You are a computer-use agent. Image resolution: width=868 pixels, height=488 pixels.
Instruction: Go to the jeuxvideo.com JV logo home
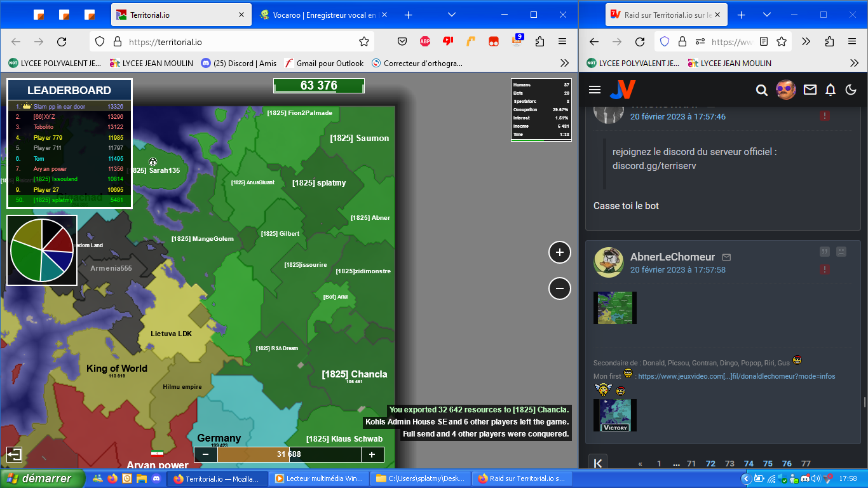click(x=623, y=90)
